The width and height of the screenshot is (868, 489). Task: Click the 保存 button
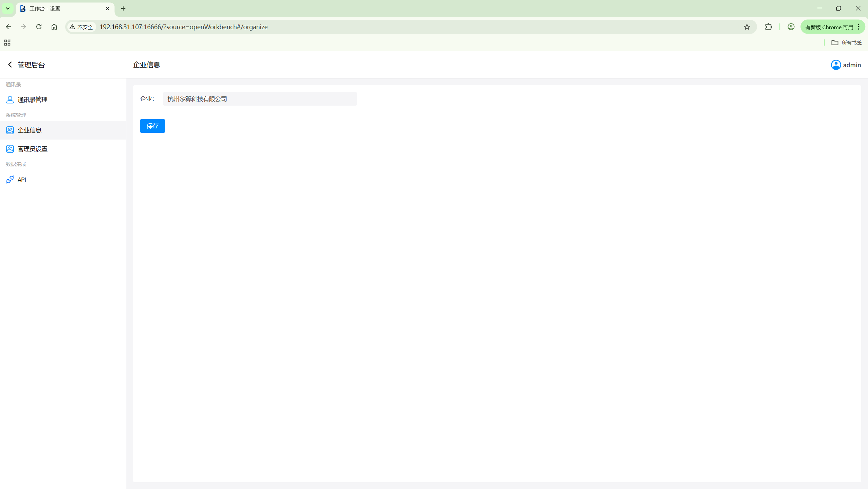click(152, 126)
